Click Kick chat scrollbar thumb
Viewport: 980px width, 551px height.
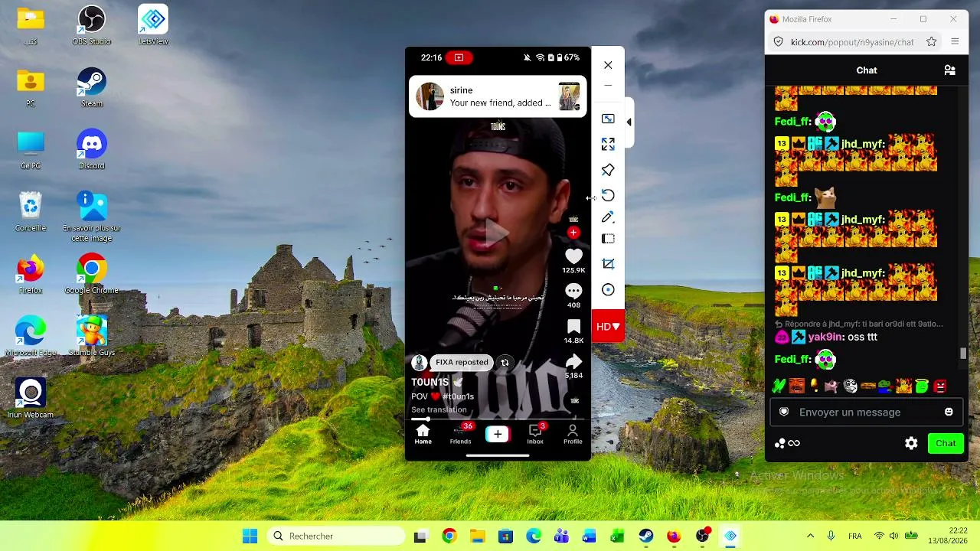tap(963, 353)
